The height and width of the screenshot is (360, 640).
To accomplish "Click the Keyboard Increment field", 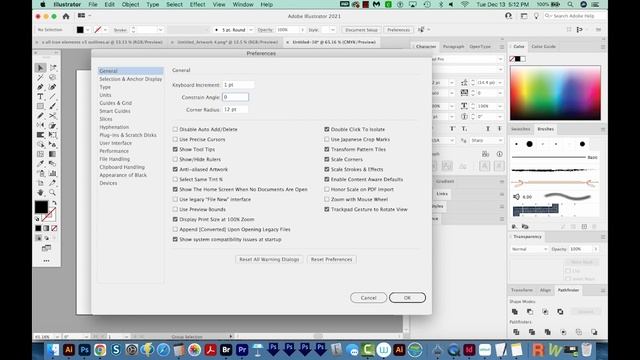I will [238, 85].
